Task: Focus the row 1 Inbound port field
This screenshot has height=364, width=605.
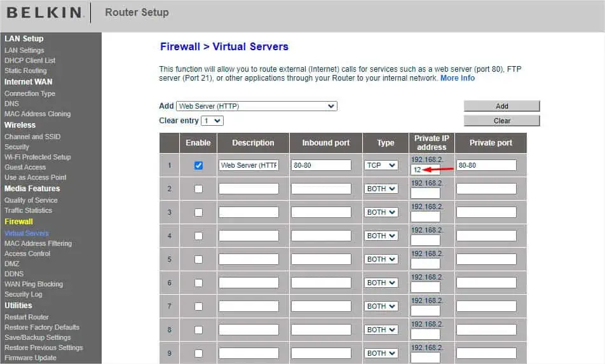Action: (321, 165)
